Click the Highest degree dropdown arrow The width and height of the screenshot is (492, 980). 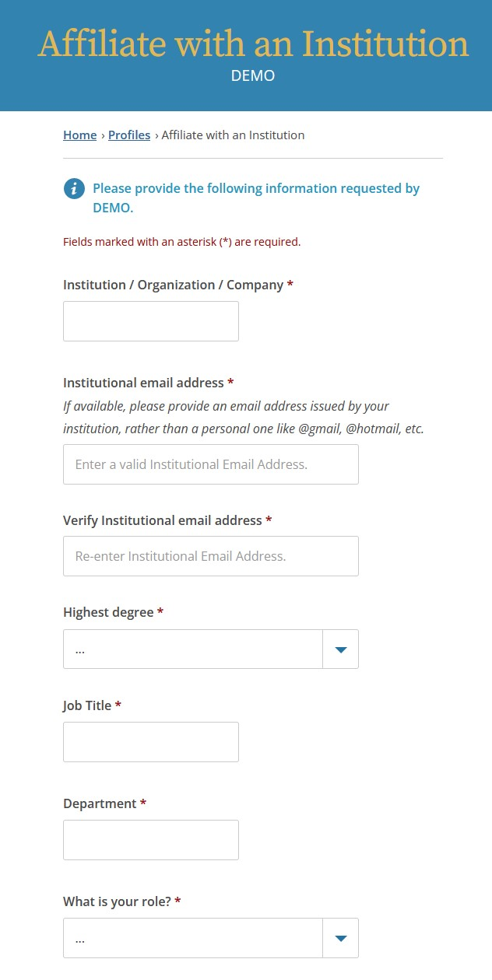point(340,649)
